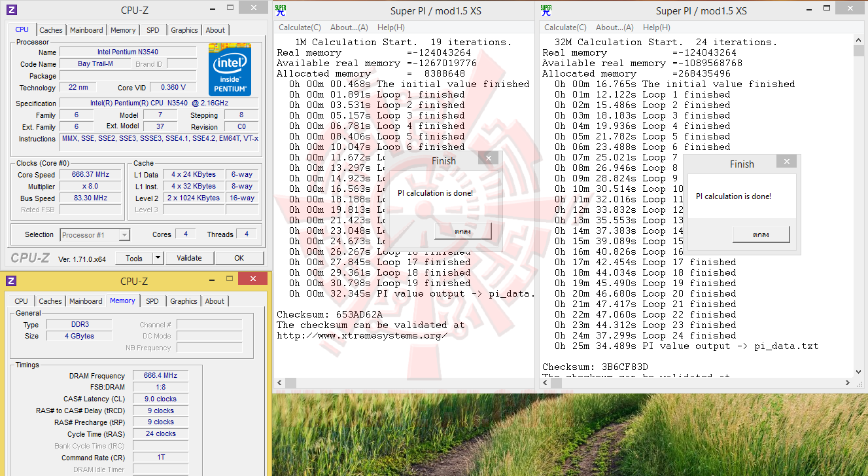Viewport: 868px width, 476px height.
Task: Click the OK button in the CPU-Z processor window
Action: point(239,258)
